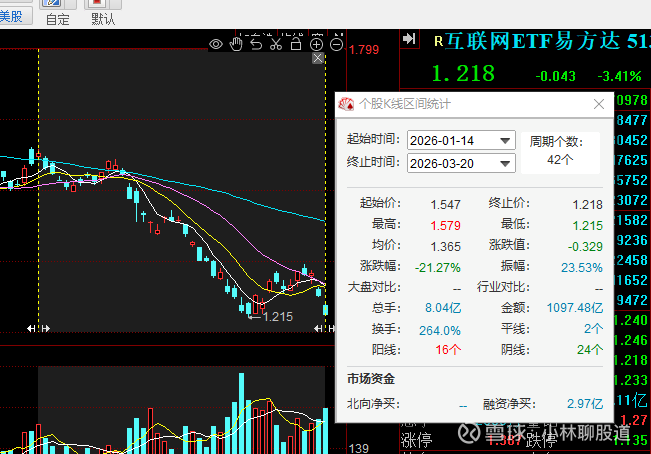Click the 最低 value 1.215 in dialog

pyautogui.click(x=587, y=225)
